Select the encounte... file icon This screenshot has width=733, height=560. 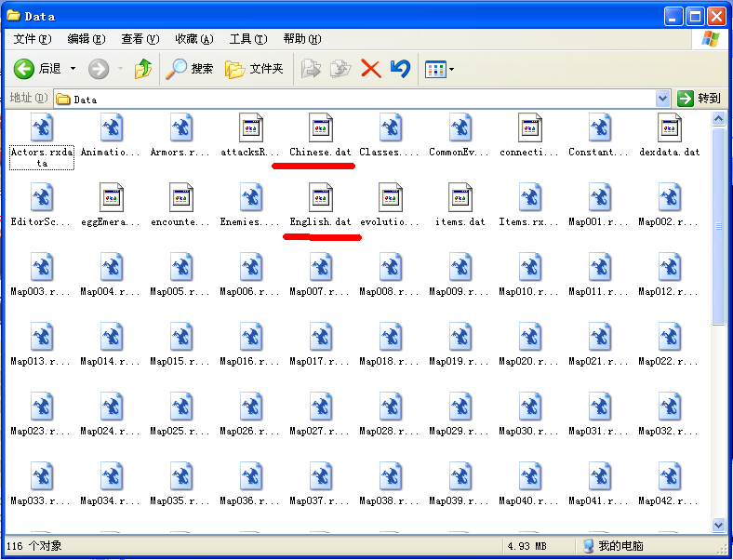point(180,197)
